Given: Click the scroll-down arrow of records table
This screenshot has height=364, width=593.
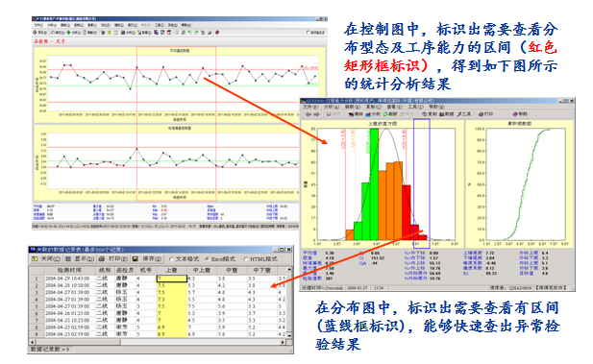Looking at the screenshot, I should click(289, 335).
